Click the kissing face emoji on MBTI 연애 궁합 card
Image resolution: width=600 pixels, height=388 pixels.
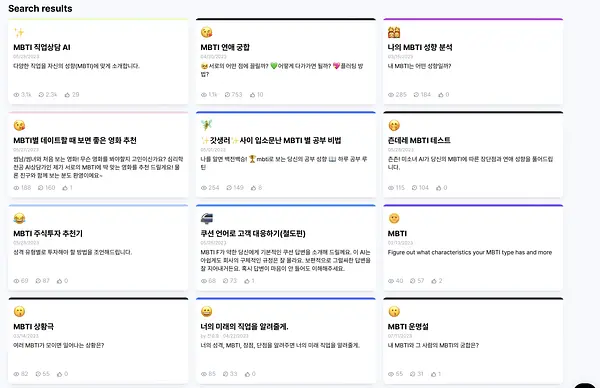[x=207, y=33]
